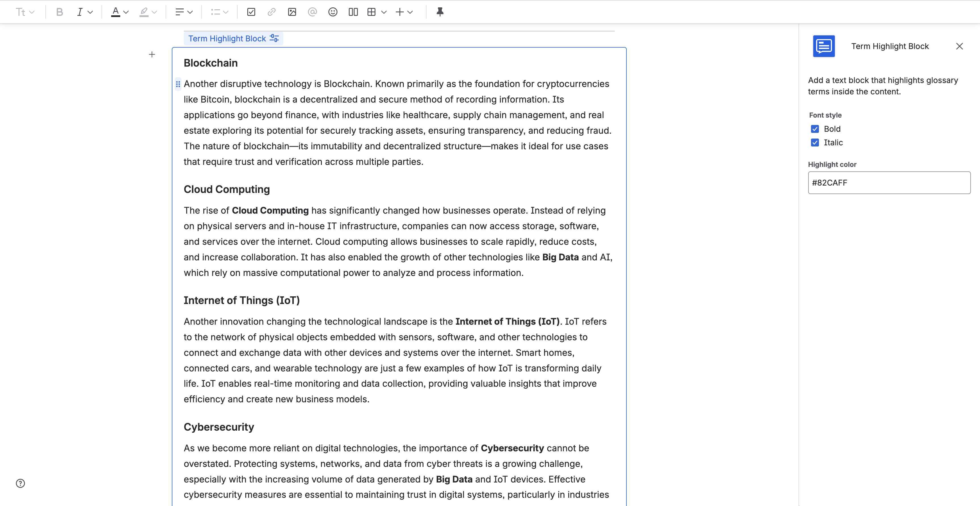Viewport: 980px width, 506px height.
Task: Open the help button
Action: pyautogui.click(x=20, y=483)
